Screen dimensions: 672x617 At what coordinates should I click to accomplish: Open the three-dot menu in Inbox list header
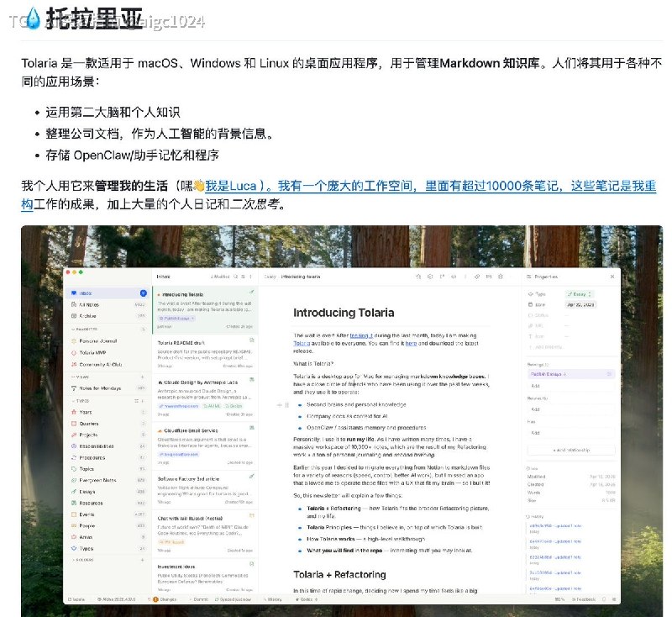[x=250, y=277]
